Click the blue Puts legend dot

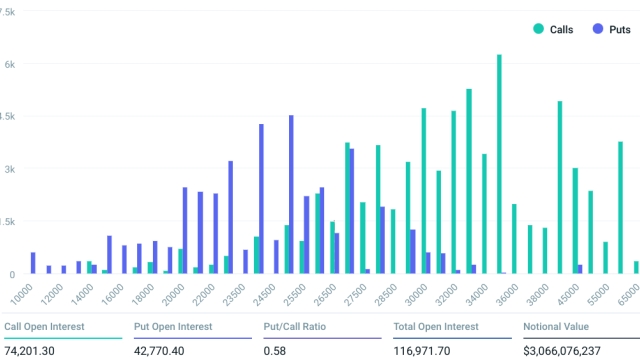[x=598, y=29]
